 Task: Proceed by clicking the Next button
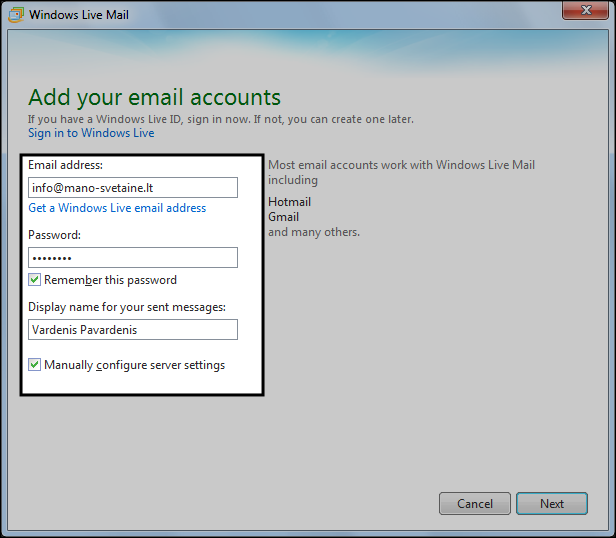tap(552, 504)
